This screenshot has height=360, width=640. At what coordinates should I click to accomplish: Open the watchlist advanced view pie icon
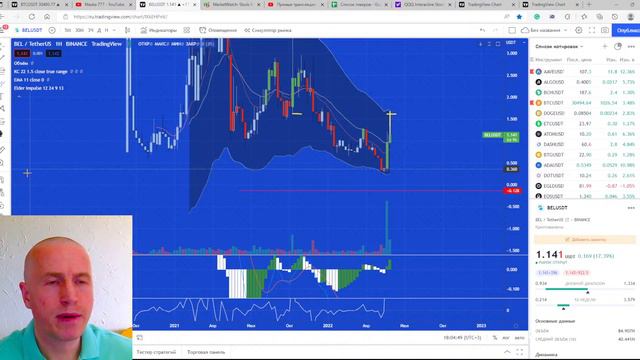click(x=618, y=47)
